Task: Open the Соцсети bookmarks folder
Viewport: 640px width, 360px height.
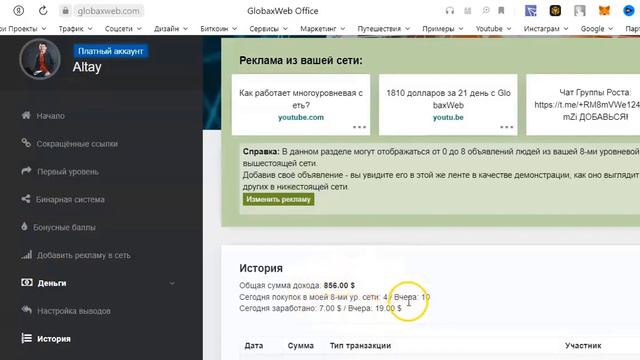Action: (x=123, y=29)
